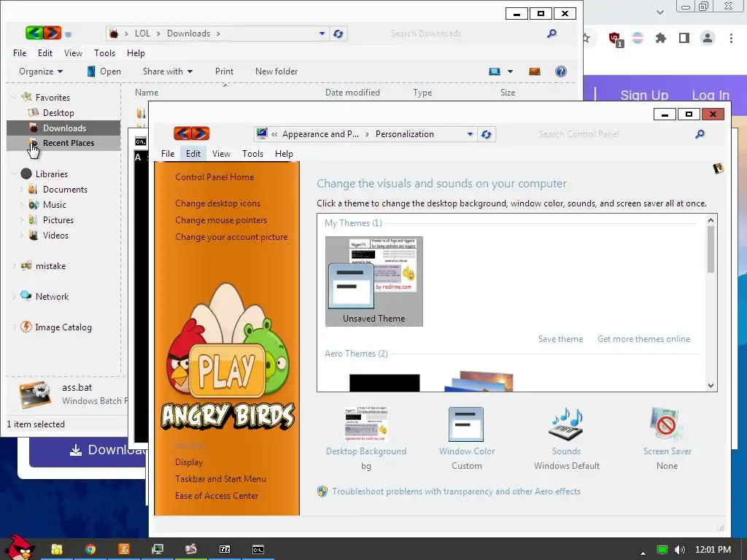The height and width of the screenshot is (560, 747).
Task: Open the Organize dropdown
Action: (41, 71)
